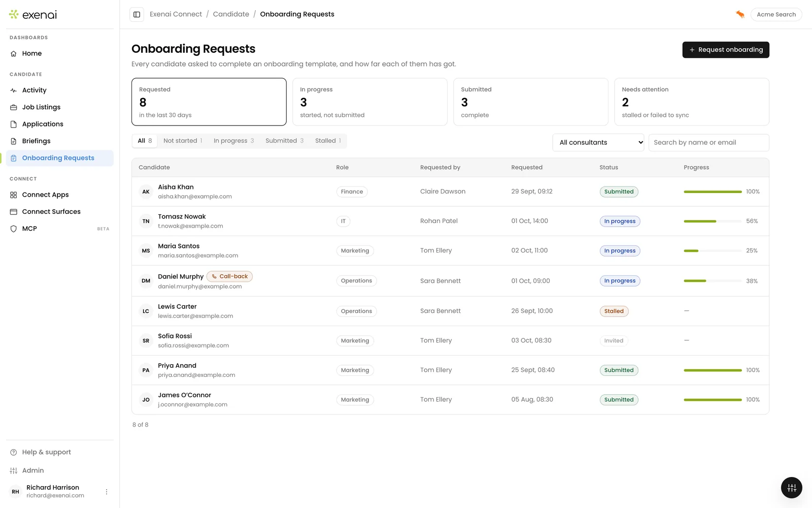This screenshot has width=812, height=508.
Task: Click Exenai Connect breadcrumb
Action: pos(176,14)
